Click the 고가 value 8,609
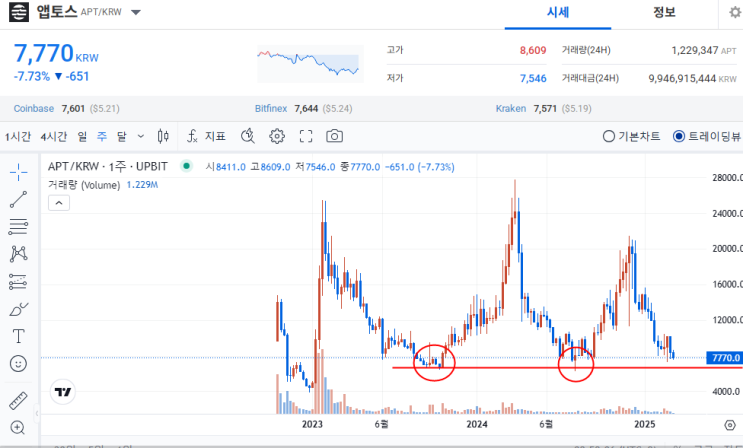Viewport: 743px width, 448px height. pyautogui.click(x=533, y=50)
